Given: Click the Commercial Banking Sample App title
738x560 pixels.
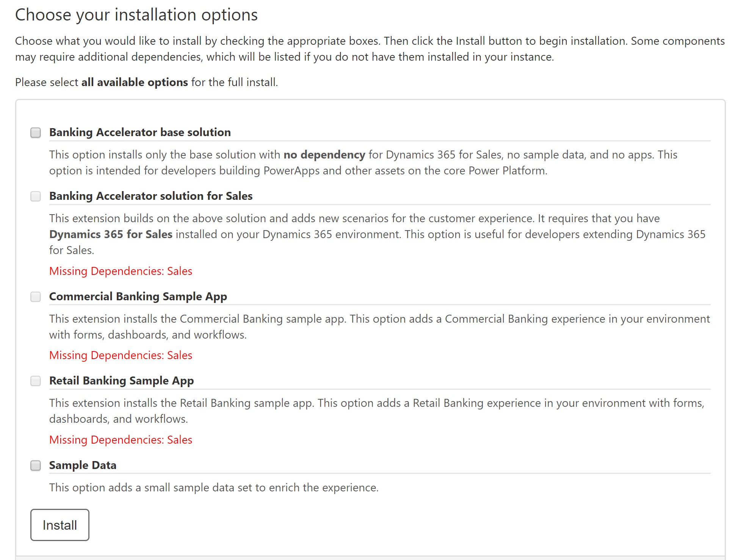Looking at the screenshot, I should click(138, 296).
